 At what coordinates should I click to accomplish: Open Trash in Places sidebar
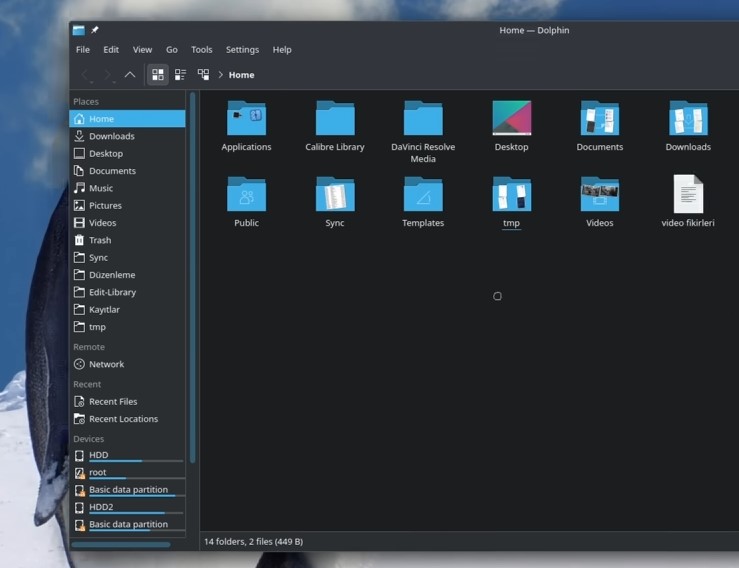(127, 240)
